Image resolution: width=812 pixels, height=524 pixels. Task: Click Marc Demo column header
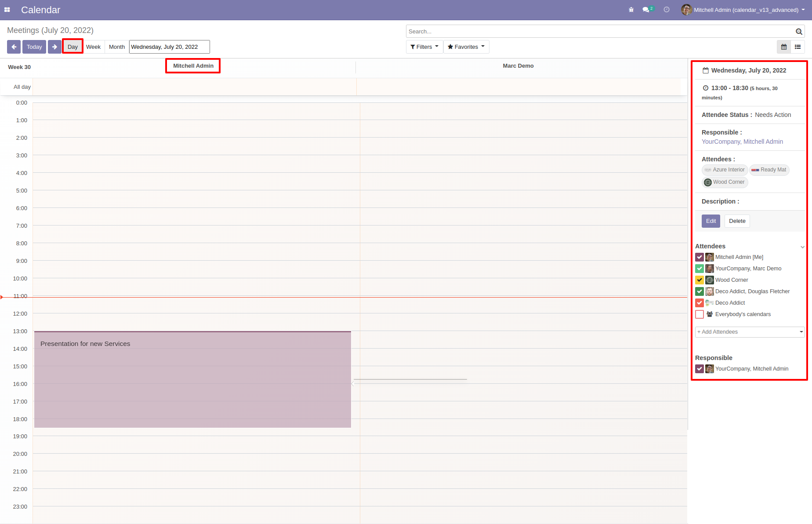(x=518, y=66)
